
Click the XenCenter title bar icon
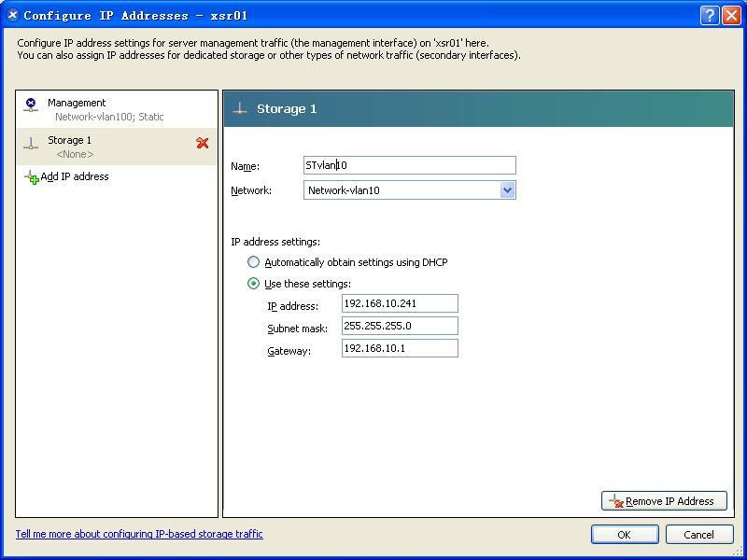click(x=13, y=15)
